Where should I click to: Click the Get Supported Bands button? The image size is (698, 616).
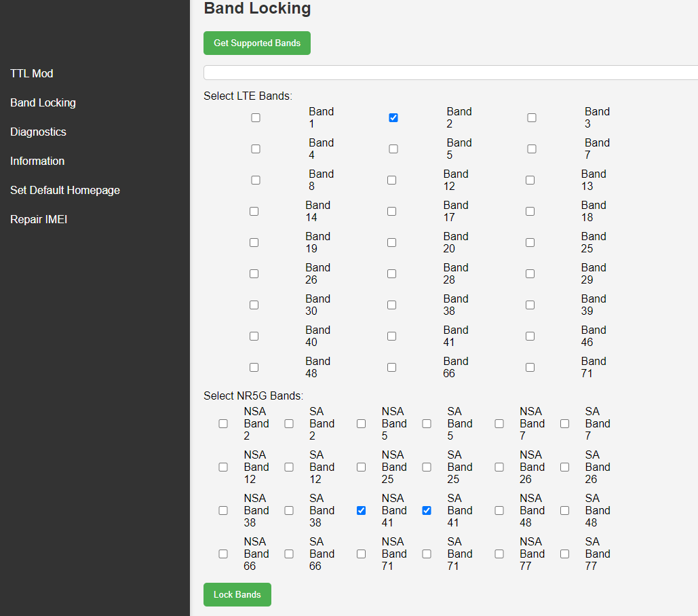256,43
